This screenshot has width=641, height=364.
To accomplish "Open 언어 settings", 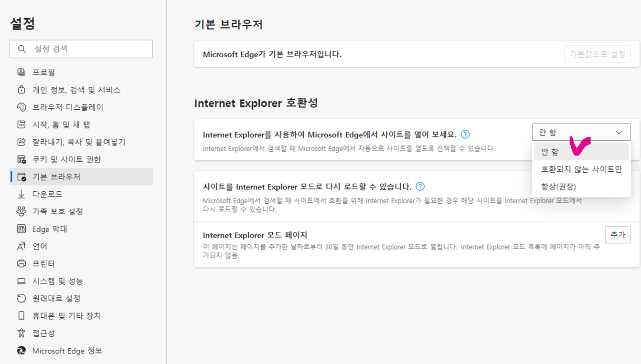I will 81,246.
